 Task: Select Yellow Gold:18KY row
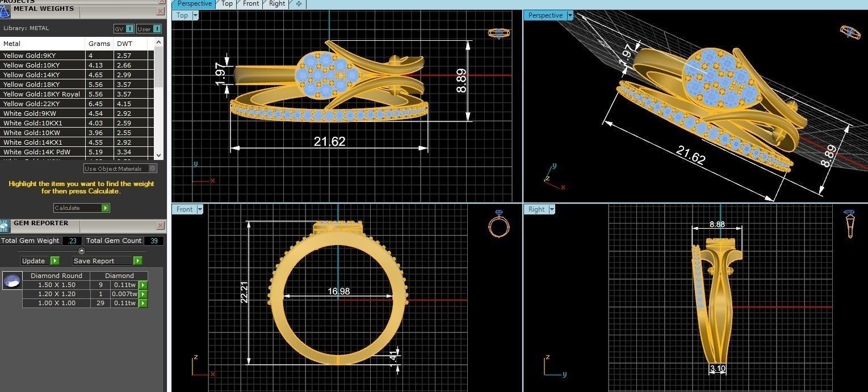pos(77,85)
